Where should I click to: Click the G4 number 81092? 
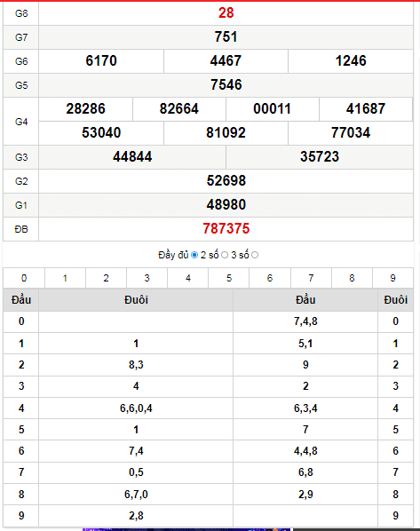pos(226,133)
